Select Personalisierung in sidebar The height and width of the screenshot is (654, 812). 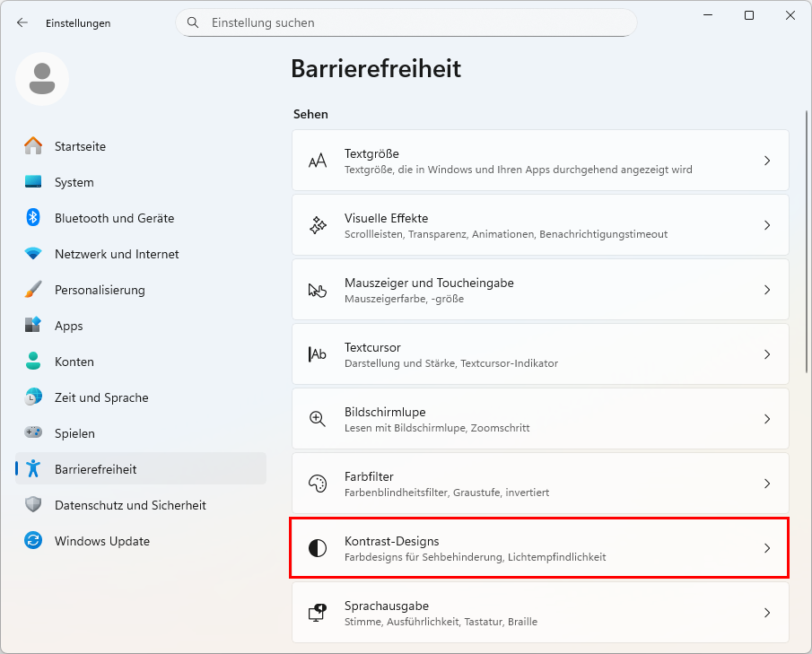point(141,290)
